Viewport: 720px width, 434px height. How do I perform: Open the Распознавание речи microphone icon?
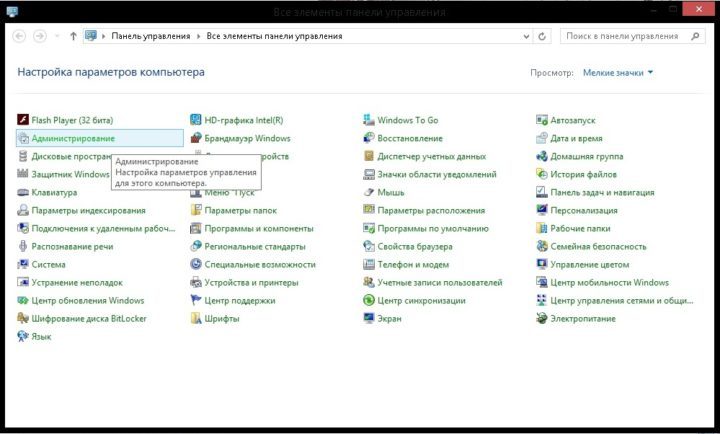click(23, 246)
